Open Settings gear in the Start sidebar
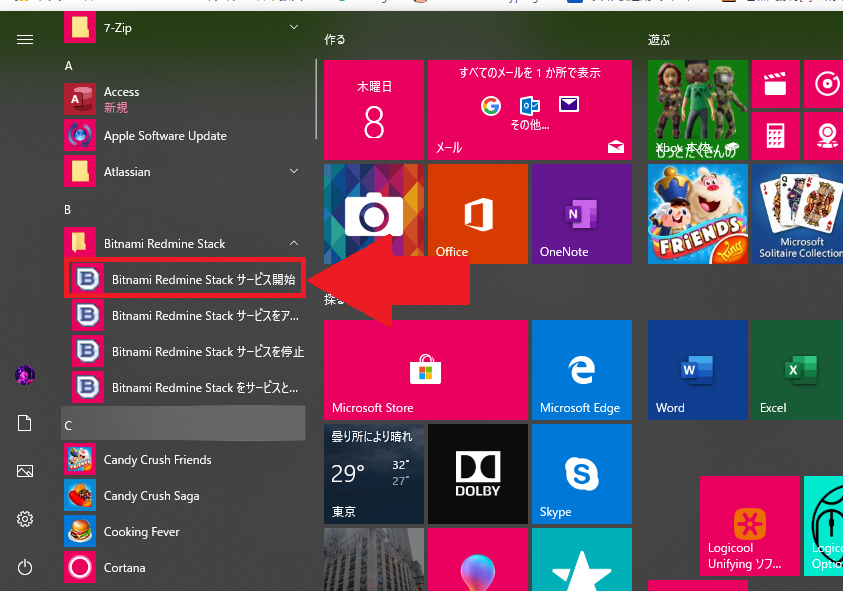This screenshot has height=591, width=843. (x=25, y=519)
